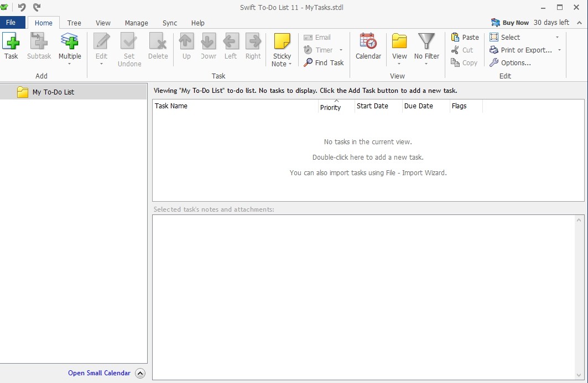This screenshot has width=588, height=383.
Task: Move task Right arrow icon
Action: click(253, 41)
